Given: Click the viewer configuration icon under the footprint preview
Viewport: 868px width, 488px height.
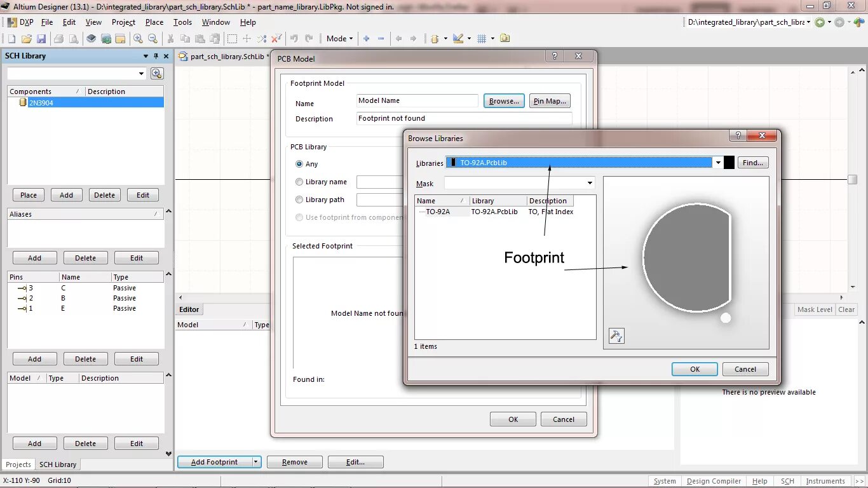Looking at the screenshot, I should coord(616,336).
